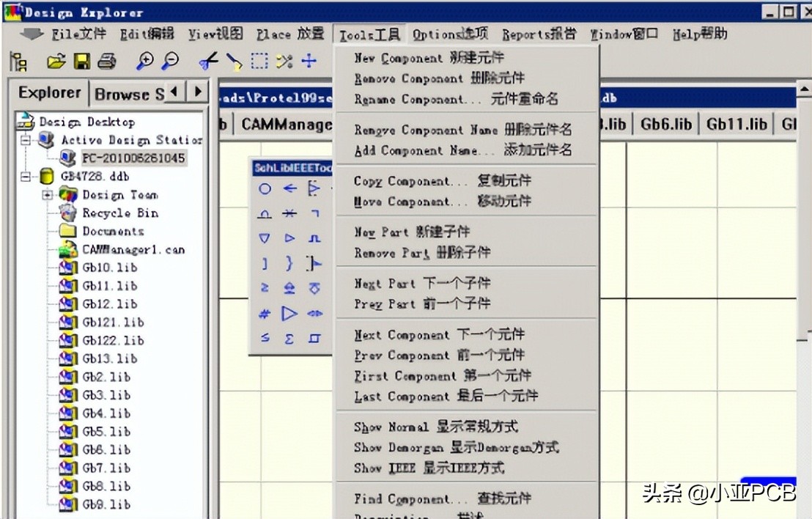Click the deselect all toolbar icon

point(284,61)
